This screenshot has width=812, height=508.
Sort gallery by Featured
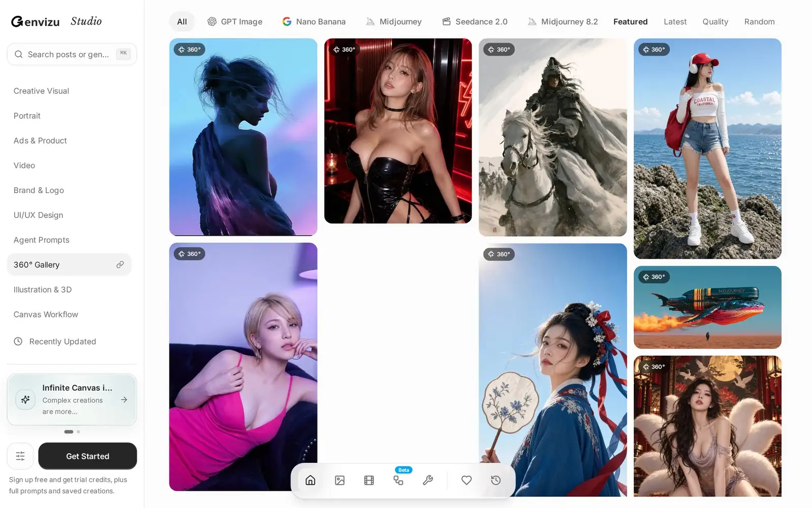click(x=630, y=22)
